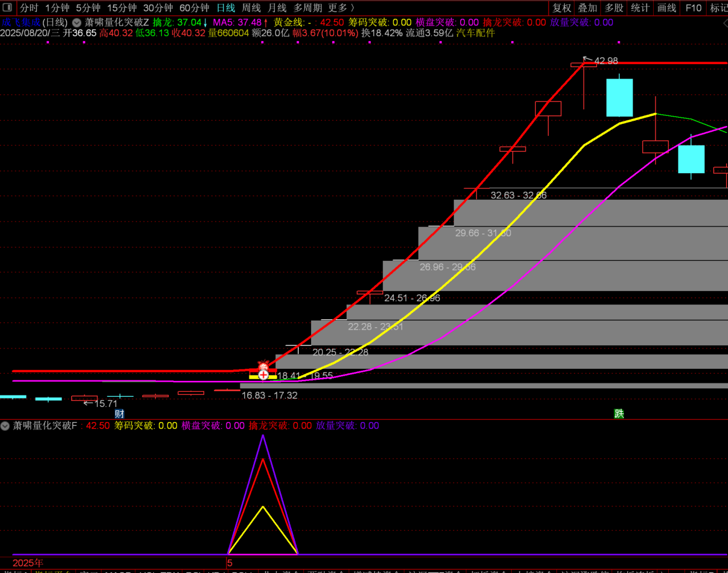Screen dimensions: 728x573
Task: Click the left chevron at the chart's right edge
Action: click(x=725, y=23)
